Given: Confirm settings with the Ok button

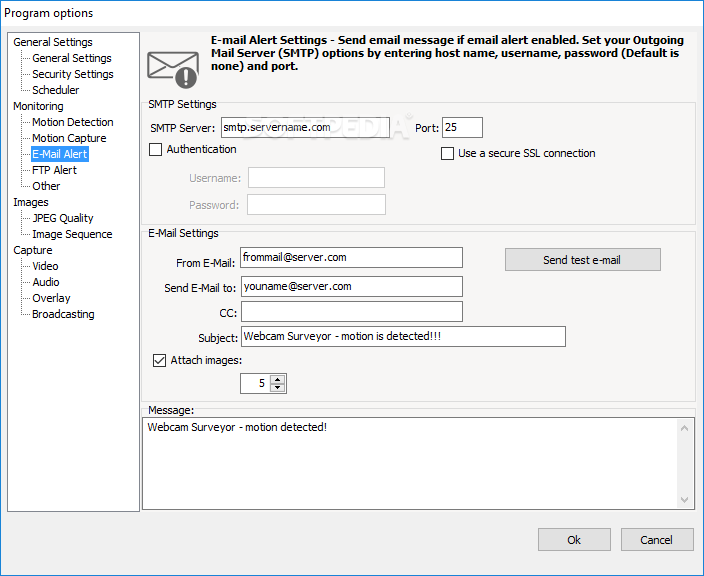Looking at the screenshot, I should click(574, 540).
